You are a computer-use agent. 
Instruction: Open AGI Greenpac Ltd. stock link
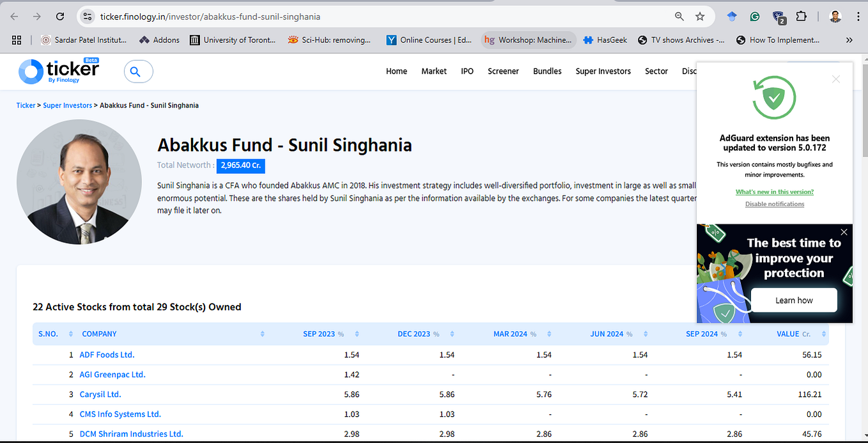pos(112,375)
